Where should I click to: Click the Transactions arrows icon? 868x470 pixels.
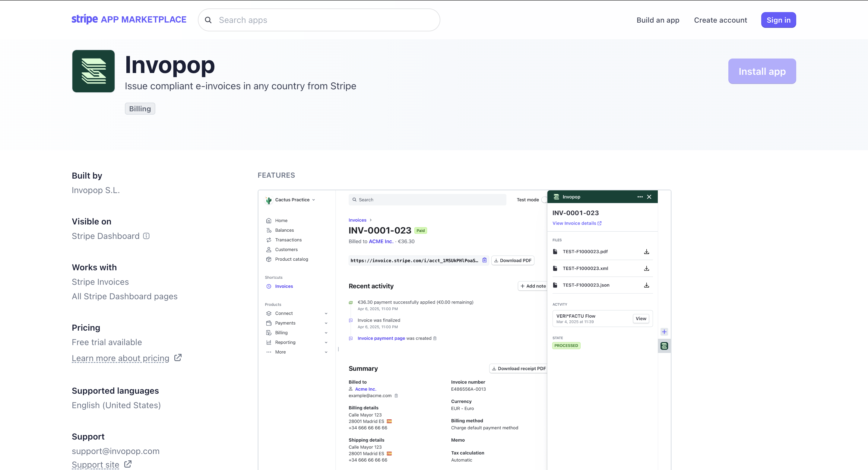268,240
